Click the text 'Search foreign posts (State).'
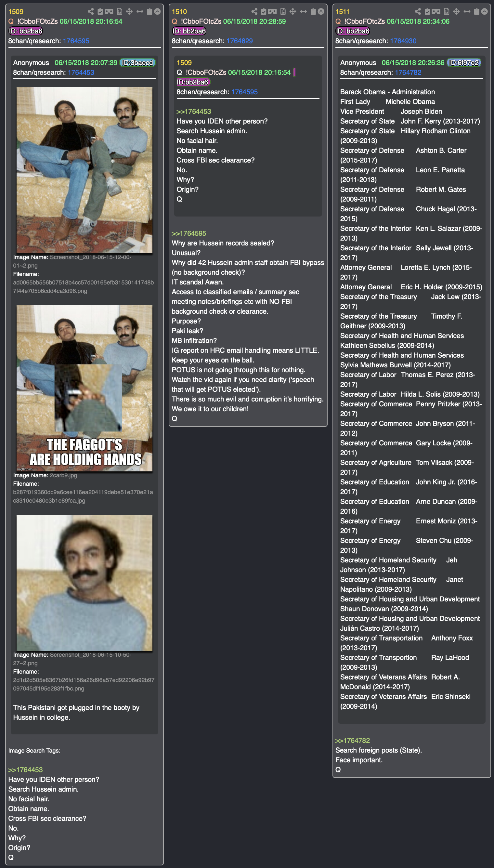The height and width of the screenshot is (868, 494). coord(379,750)
